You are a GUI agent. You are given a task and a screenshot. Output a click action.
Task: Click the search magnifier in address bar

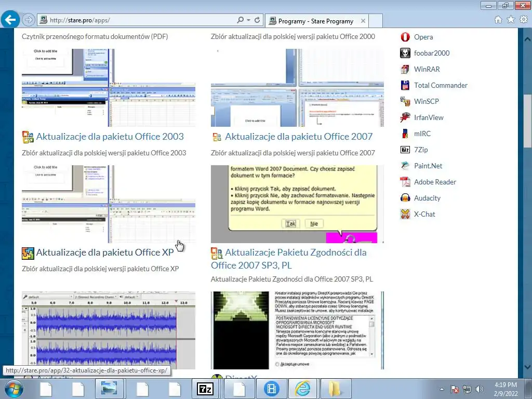click(x=241, y=20)
